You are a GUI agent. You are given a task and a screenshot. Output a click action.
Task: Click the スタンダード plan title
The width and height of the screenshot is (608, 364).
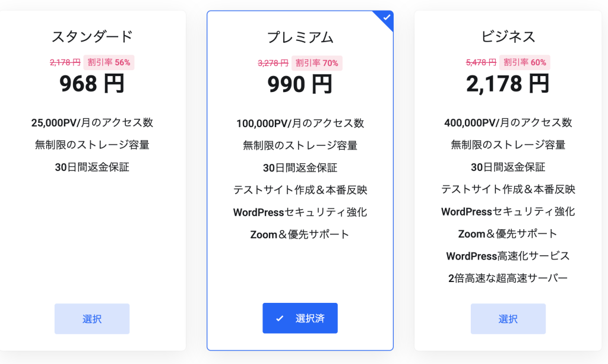pos(92,37)
